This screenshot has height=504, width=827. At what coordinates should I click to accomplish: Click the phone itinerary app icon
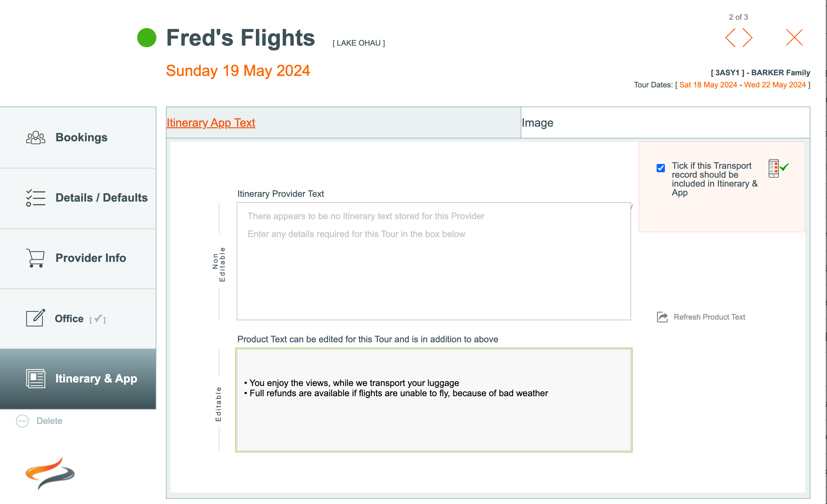pos(774,168)
